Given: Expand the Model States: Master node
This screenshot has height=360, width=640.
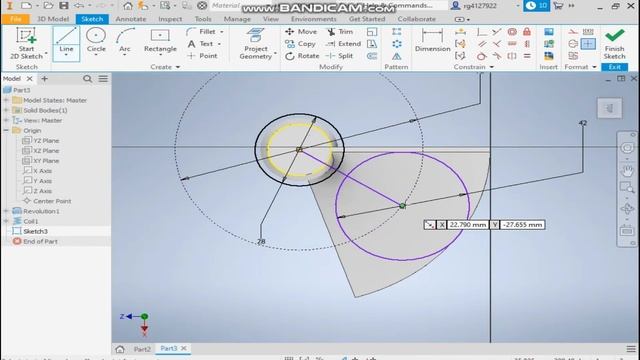Looking at the screenshot, I should click(x=6, y=100).
